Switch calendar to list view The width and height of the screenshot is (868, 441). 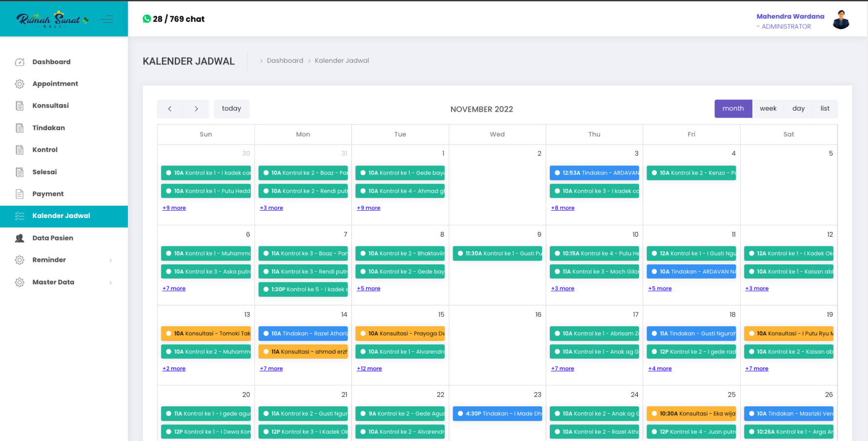click(x=825, y=109)
